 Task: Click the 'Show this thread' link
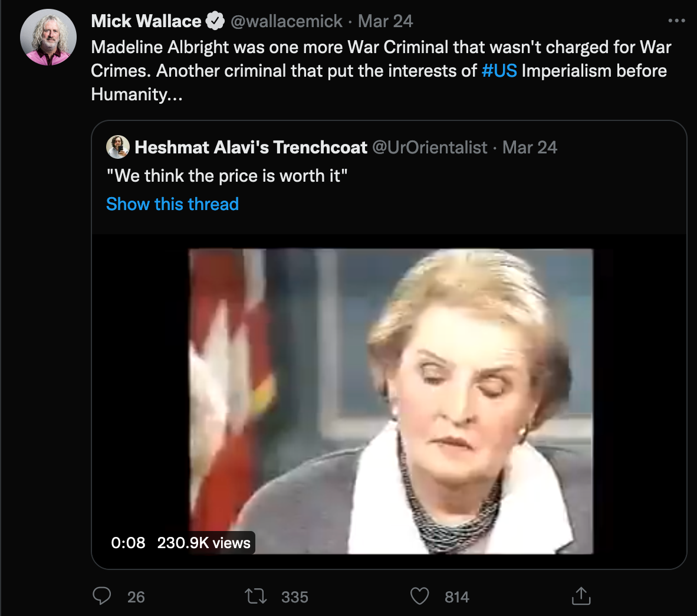tap(172, 204)
